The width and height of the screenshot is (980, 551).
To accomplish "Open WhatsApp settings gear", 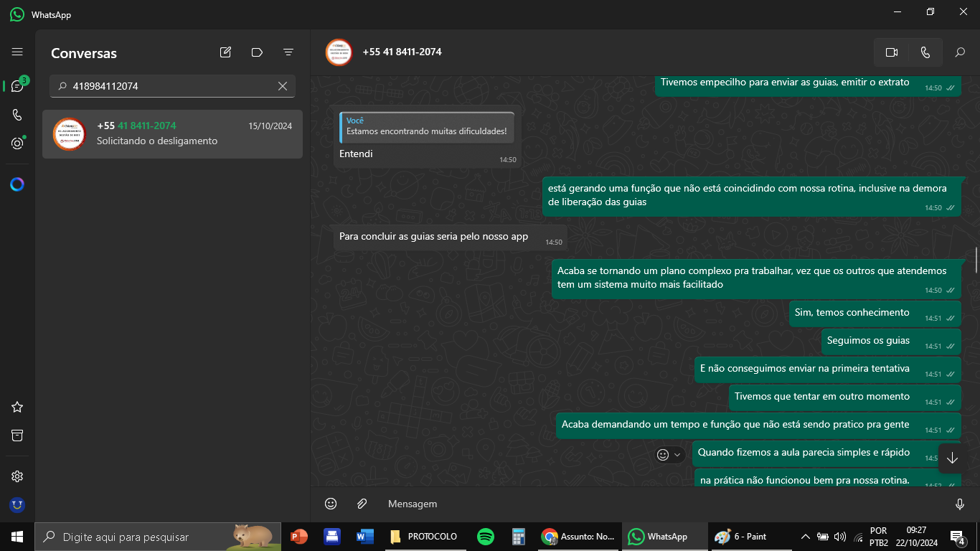I will [x=17, y=476].
